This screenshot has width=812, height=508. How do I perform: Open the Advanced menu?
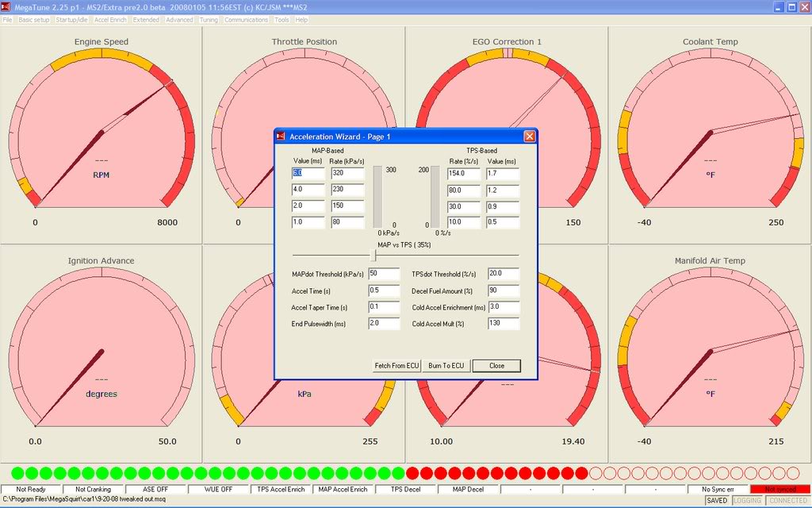click(x=179, y=20)
